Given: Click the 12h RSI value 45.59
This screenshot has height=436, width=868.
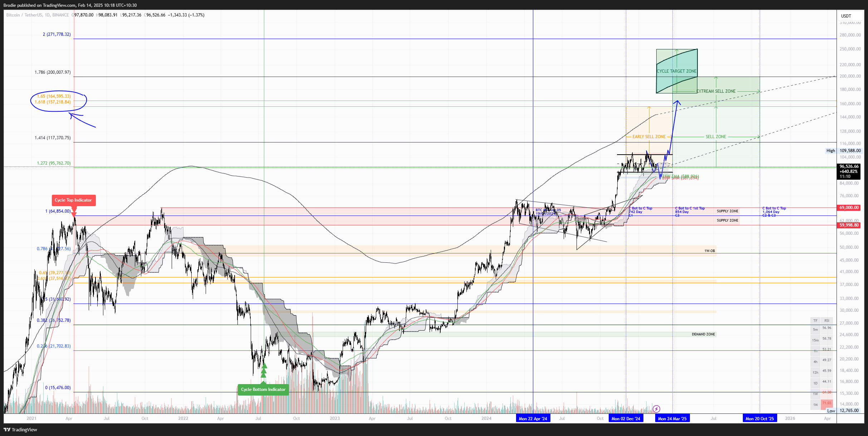Looking at the screenshot, I should [x=827, y=371].
